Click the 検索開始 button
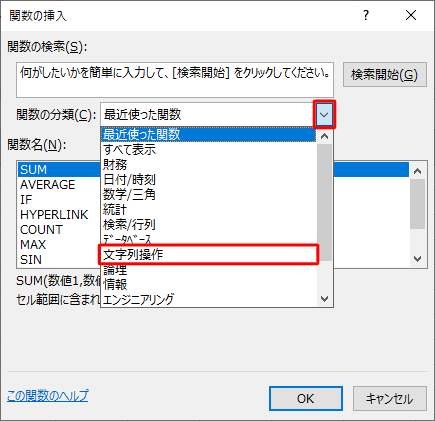Viewport: 435px width, 421px height. [x=385, y=74]
